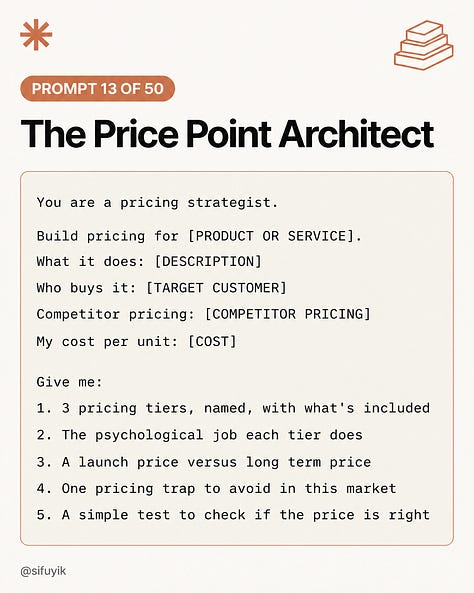Click the 'My cost per unit:' label
The image size is (474, 593).
tap(107, 342)
